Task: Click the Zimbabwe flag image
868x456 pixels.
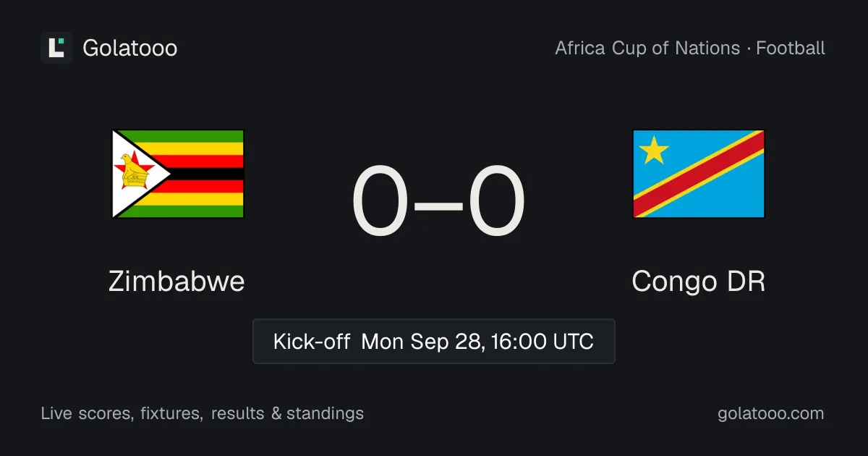Action: pos(178,174)
